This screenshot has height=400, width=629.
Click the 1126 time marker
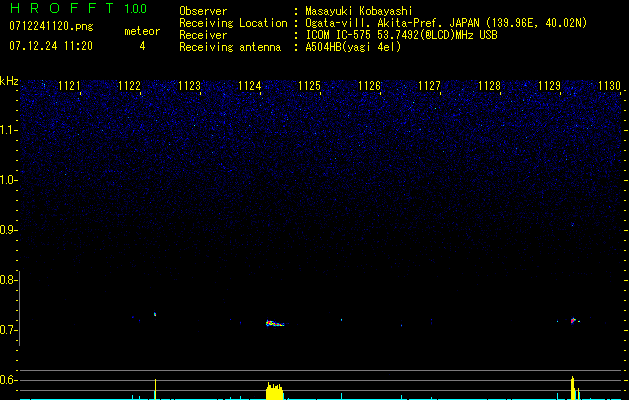[369, 86]
